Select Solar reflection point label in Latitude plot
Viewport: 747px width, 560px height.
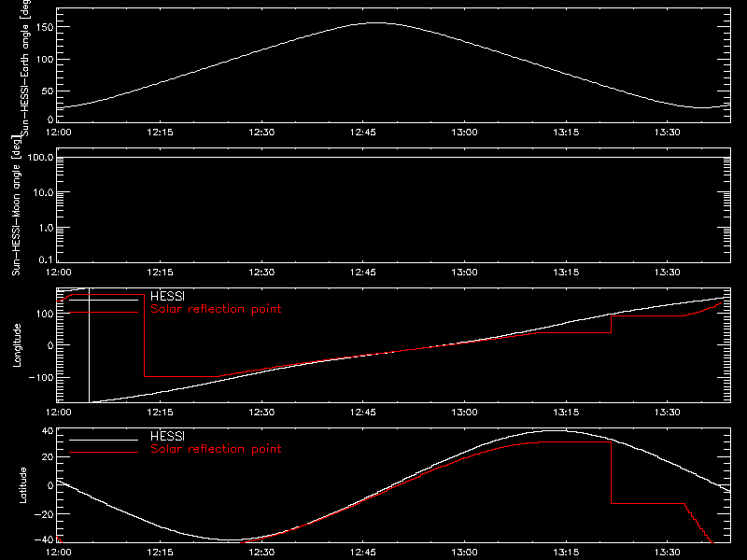(216, 449)
